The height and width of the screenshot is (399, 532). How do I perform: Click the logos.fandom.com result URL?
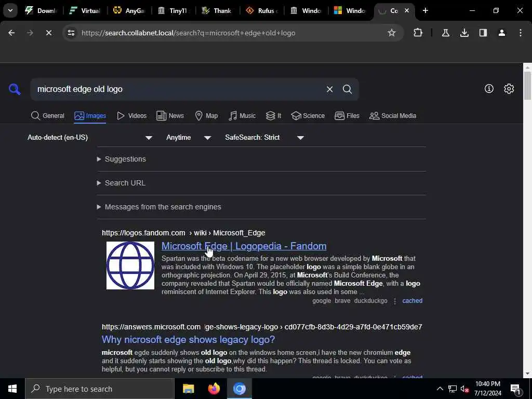[x=183, y=233]
